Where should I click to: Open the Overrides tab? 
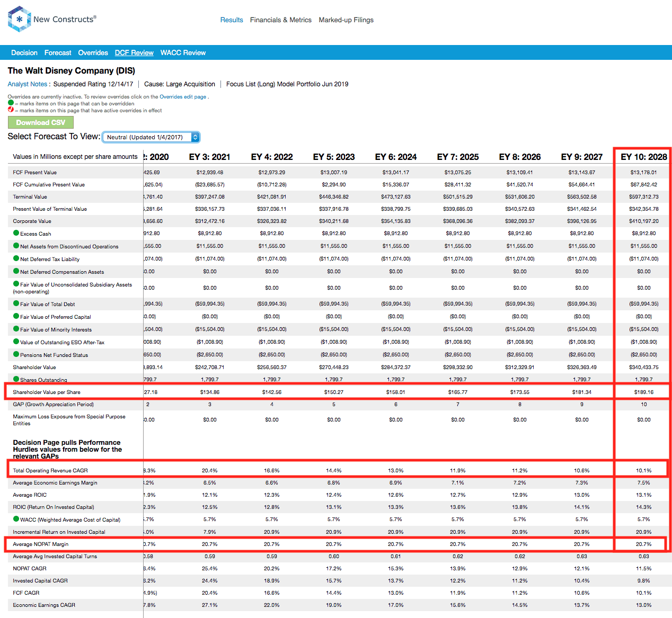[93, 53]
